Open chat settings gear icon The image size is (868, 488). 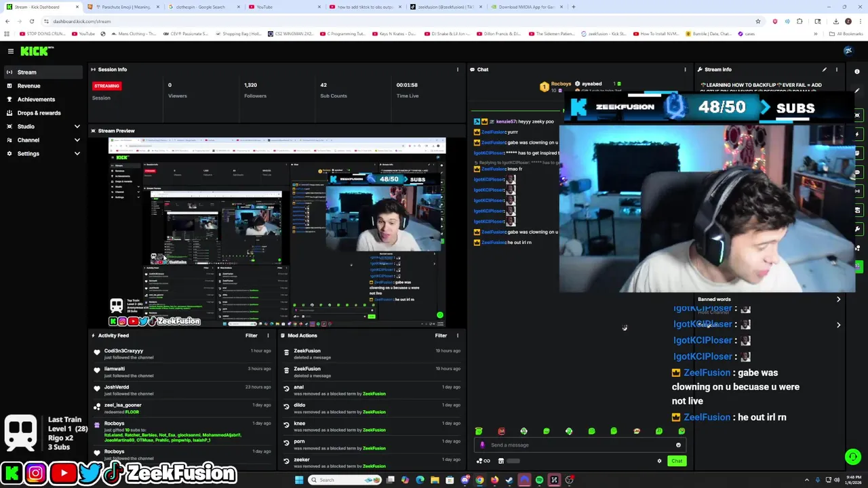[x=659, y=461]
